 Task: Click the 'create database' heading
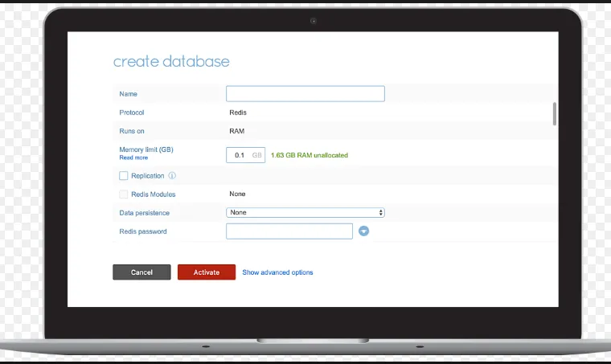click(x=171, y=62)
